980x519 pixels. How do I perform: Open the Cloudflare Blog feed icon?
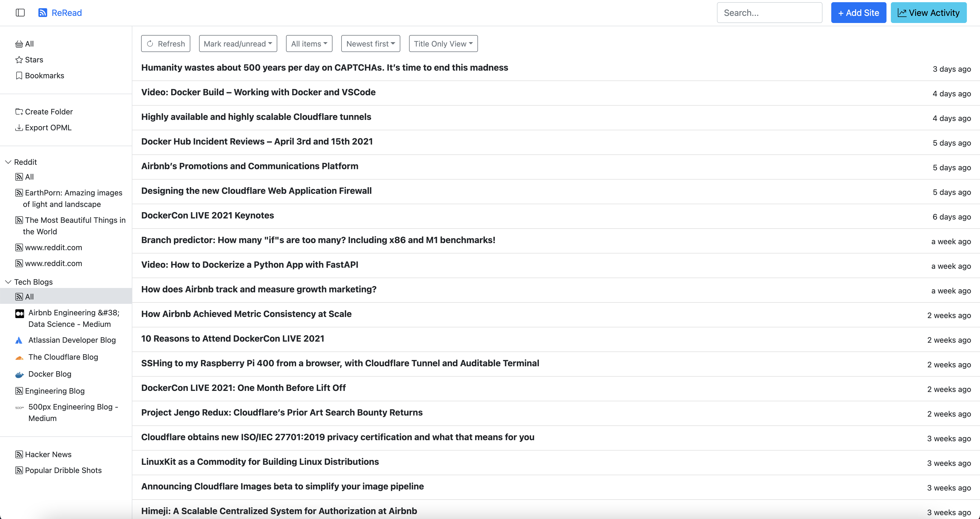pos(19,357)
